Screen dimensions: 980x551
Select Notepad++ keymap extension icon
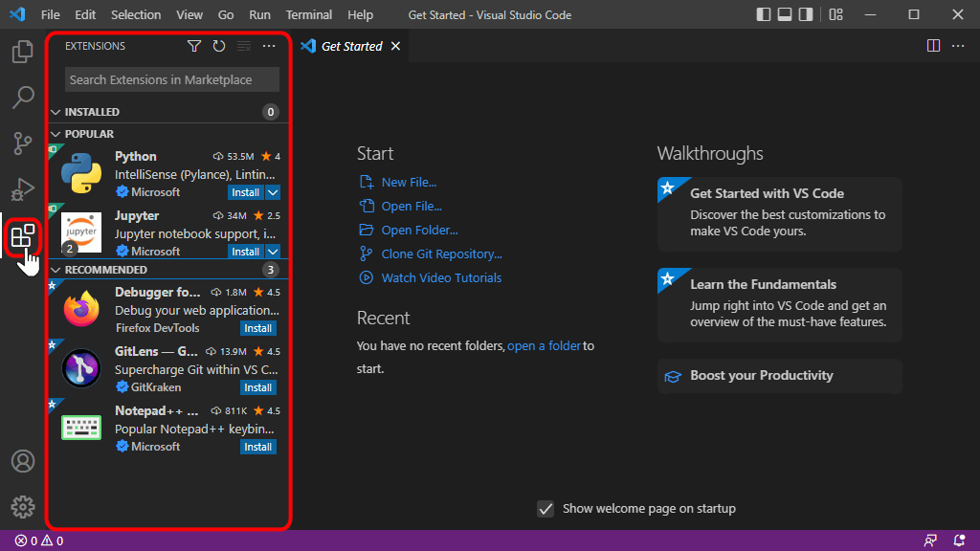coord(81,428)
